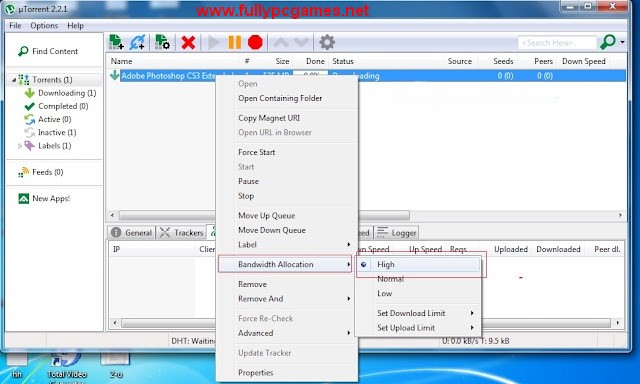Choose Remove in the context menu

pos(252,284)
